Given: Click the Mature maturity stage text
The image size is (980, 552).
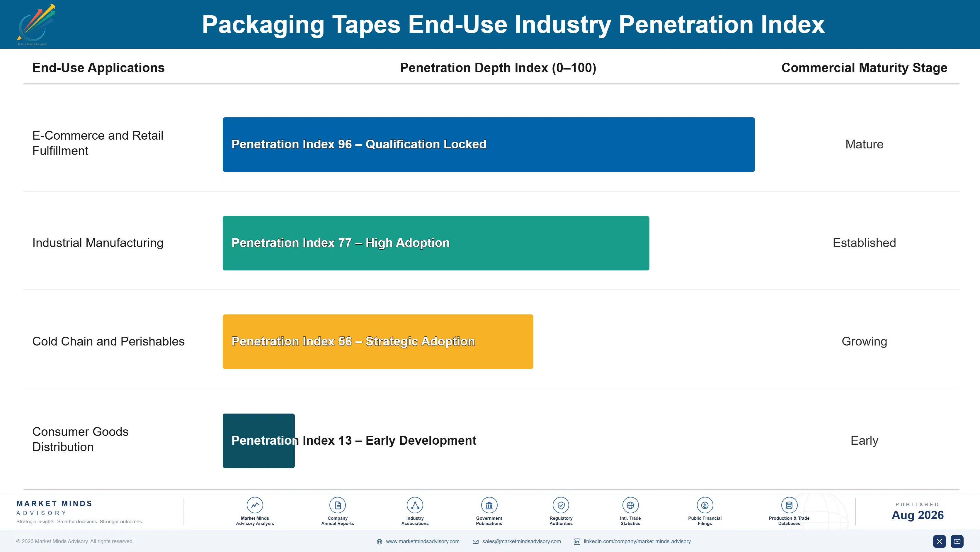Looking at the screenshot, I should 864,144.
